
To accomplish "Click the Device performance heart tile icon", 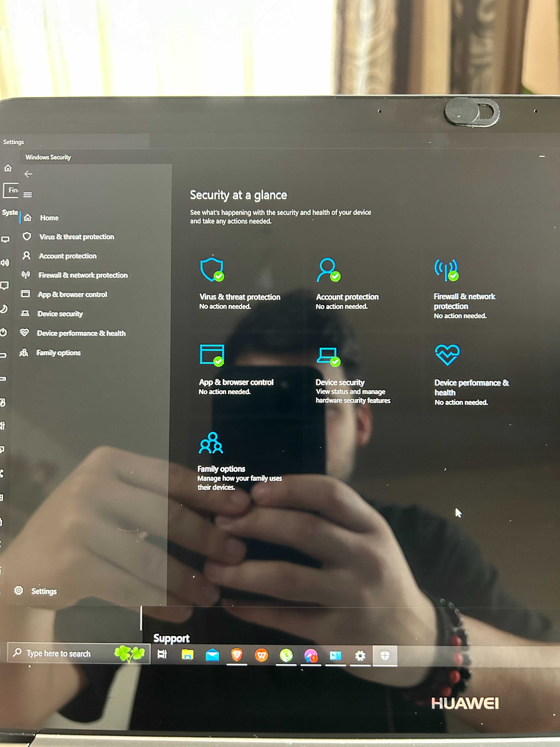I will coord(447,355).
